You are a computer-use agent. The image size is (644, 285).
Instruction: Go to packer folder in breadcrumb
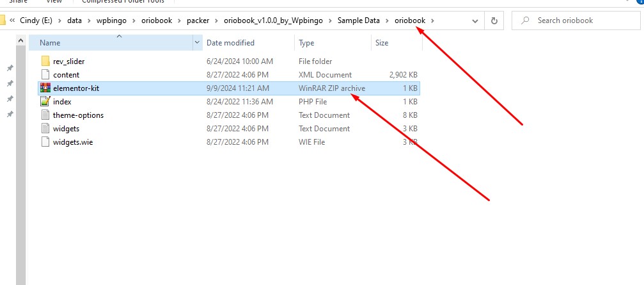(199, 20)
